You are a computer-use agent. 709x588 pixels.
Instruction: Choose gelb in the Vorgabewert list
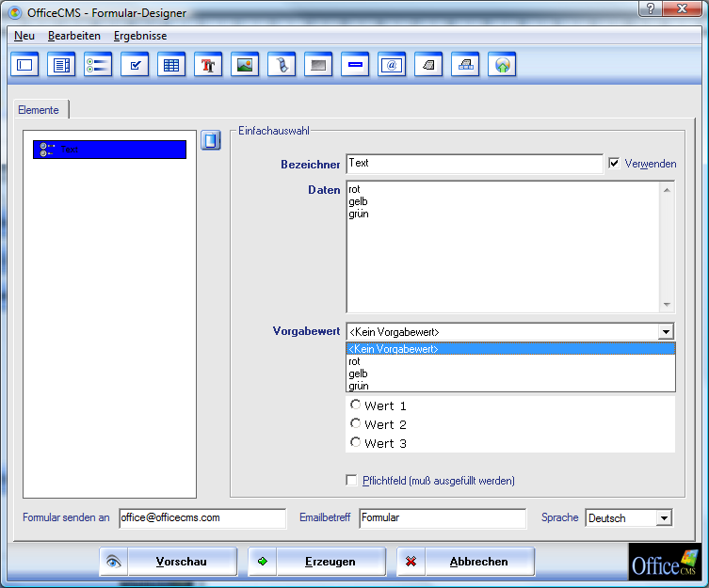[x=510, y=373]
